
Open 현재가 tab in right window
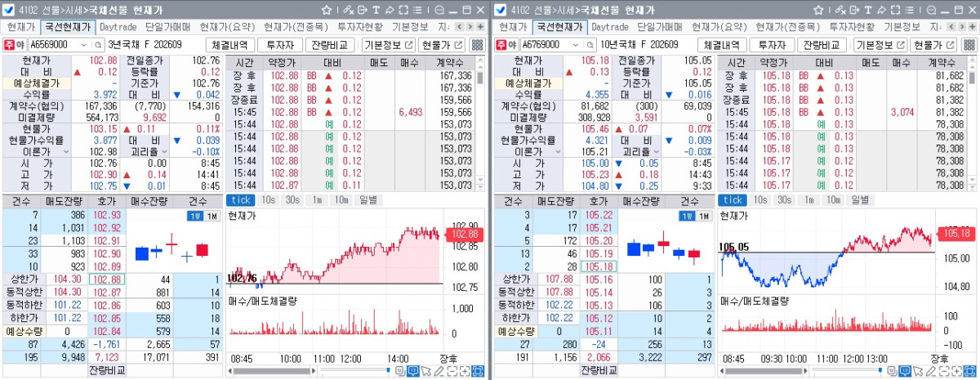coord(512,27)
